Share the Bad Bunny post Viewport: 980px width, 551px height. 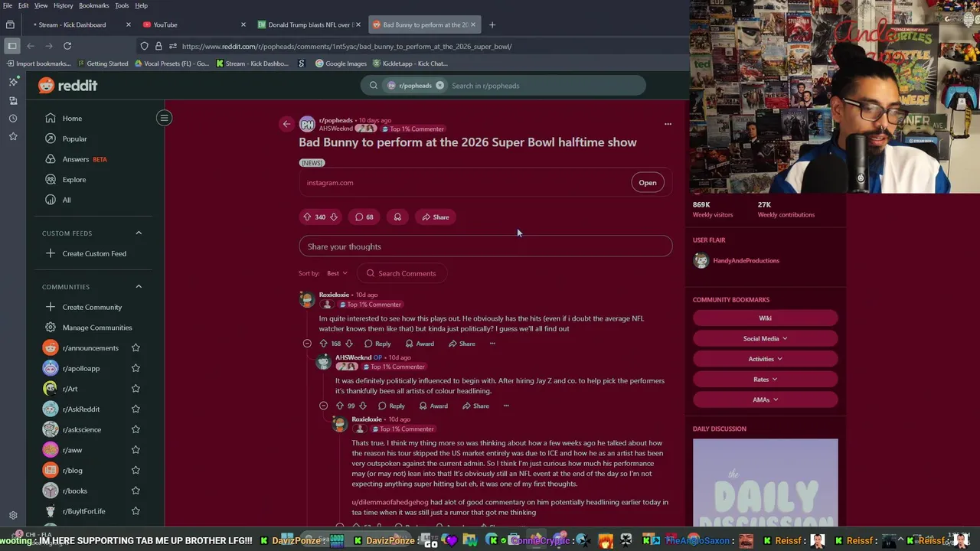(435, 217)
